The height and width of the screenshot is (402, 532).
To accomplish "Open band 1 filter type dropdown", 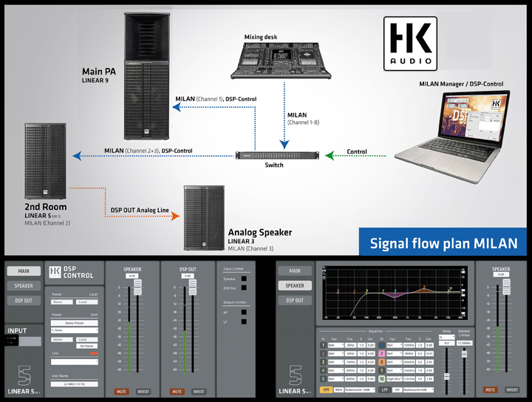I will [336, 345].
